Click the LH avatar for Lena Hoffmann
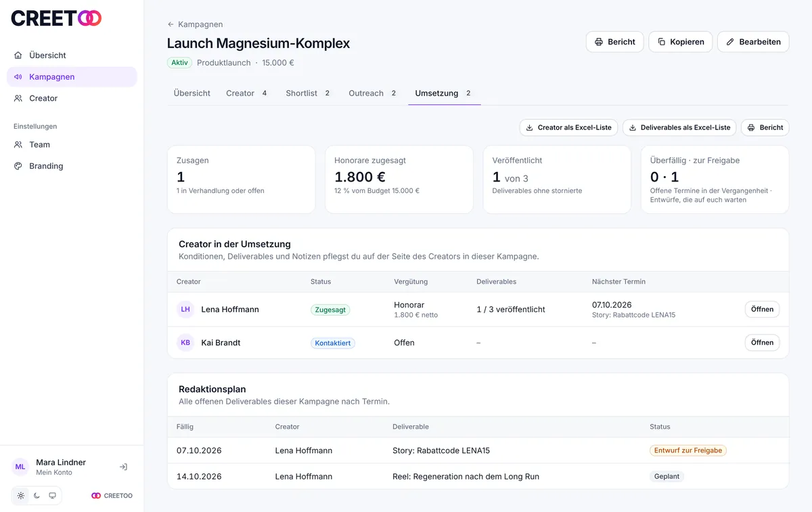 coord(185,310)
